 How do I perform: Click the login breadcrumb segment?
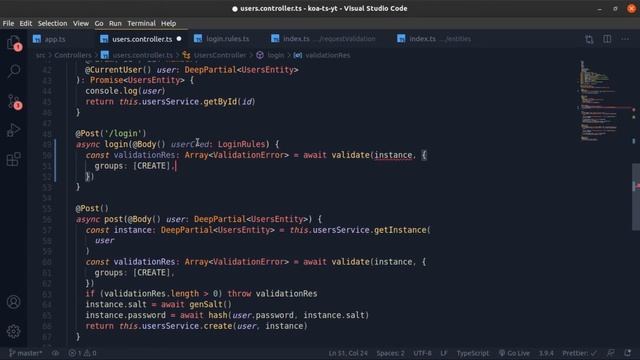click(x=276, y=55)
